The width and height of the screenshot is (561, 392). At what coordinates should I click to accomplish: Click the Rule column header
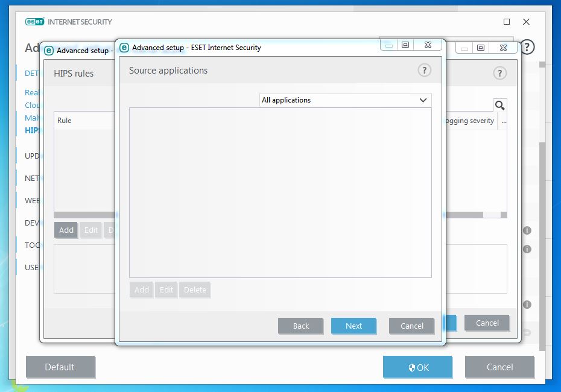(x=84, y=121)
